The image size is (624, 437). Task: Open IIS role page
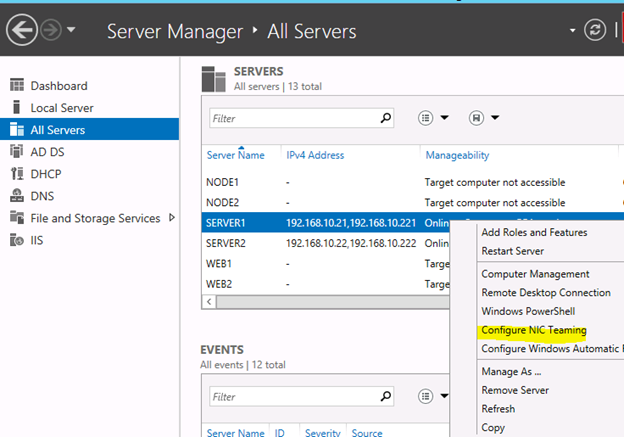(x=37, y=240)
